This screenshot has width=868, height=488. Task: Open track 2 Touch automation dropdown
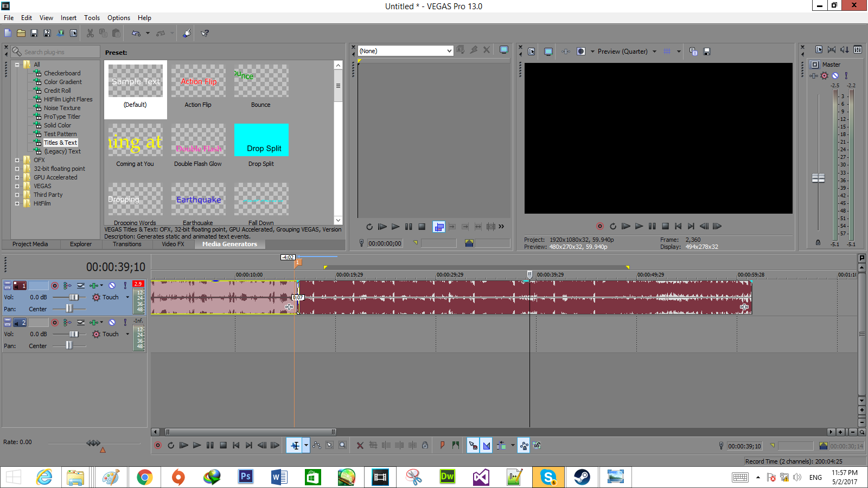[127, 334]
